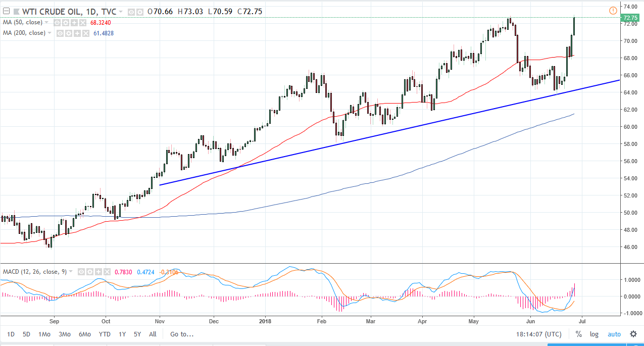Remove the MACD indicator with its X icon
Screen dimensions: 644x346
point(107,272)
